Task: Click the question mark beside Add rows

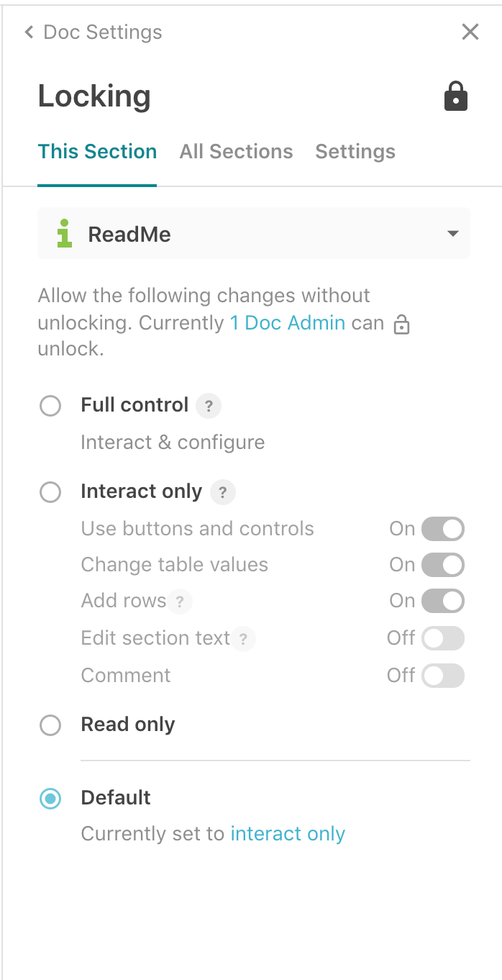Action: click(x=180, y=602)
